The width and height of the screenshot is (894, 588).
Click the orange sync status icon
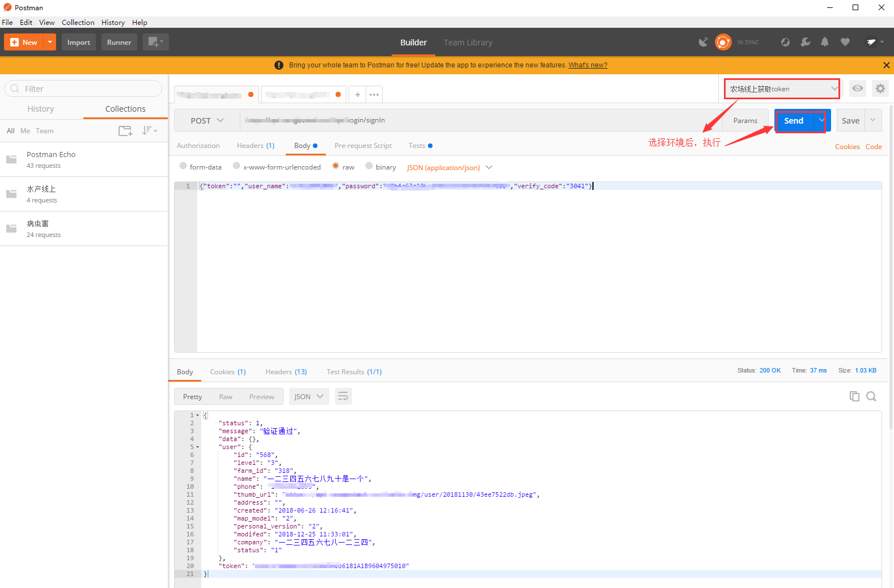tap(723, 42)
